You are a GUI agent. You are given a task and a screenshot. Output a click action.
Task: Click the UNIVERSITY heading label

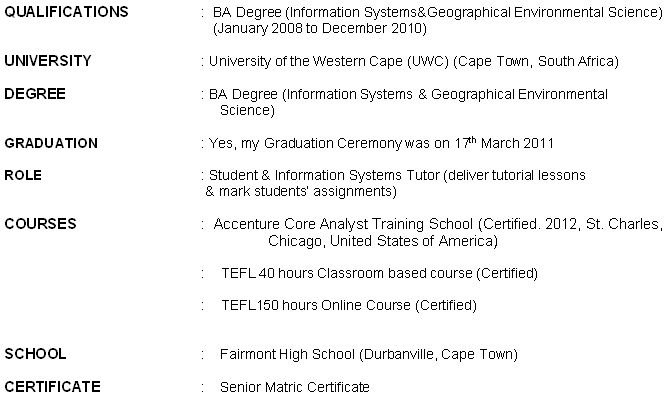click(x=48, y=61)
